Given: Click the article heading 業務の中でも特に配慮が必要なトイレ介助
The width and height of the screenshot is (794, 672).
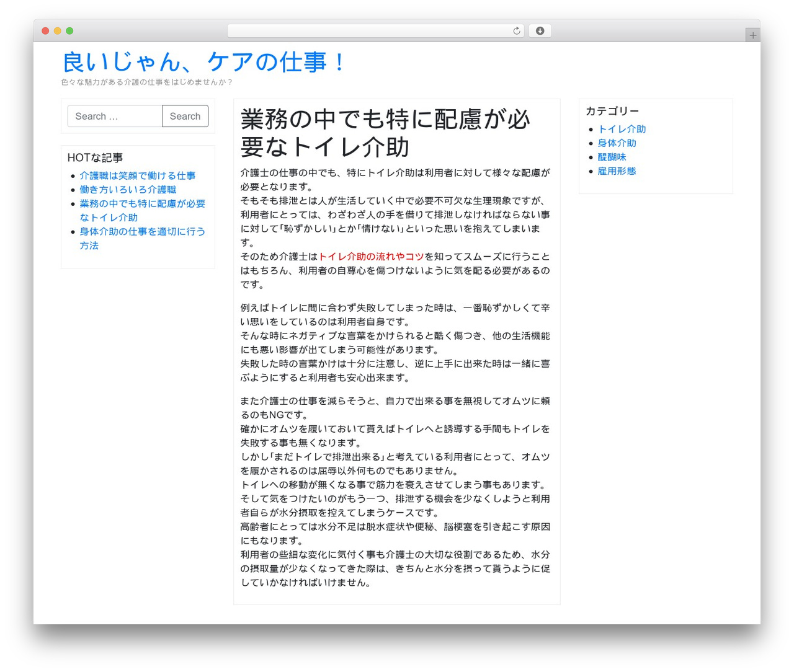Looking at the screenshot, I should point(385,133).
